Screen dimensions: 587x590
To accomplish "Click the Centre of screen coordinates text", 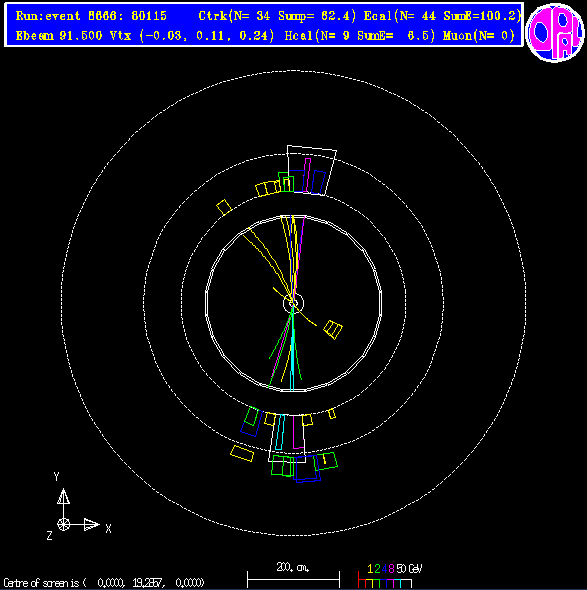I will pos(104,583).
